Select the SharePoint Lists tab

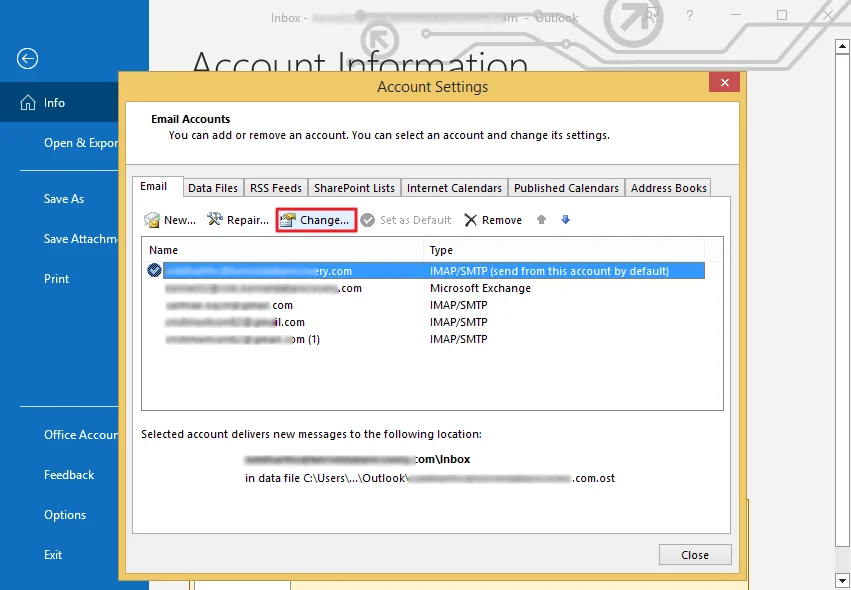point(354,188)
